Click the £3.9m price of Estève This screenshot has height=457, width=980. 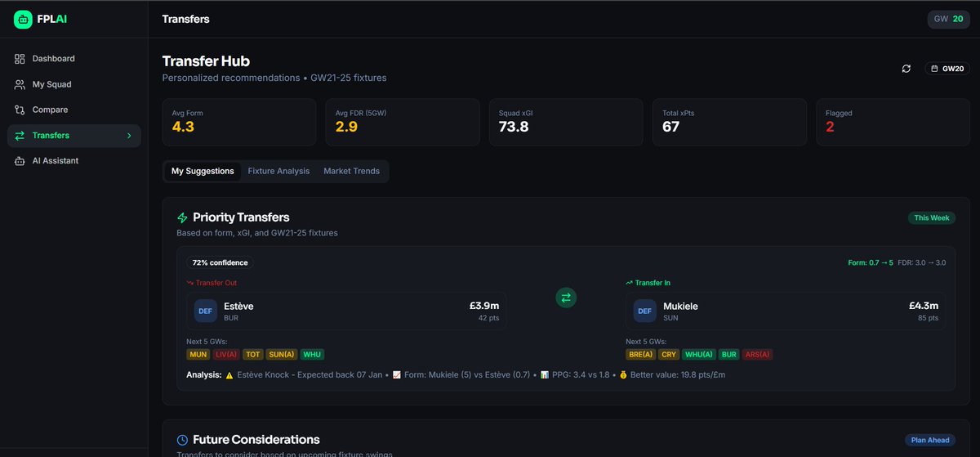coord(484,306)
